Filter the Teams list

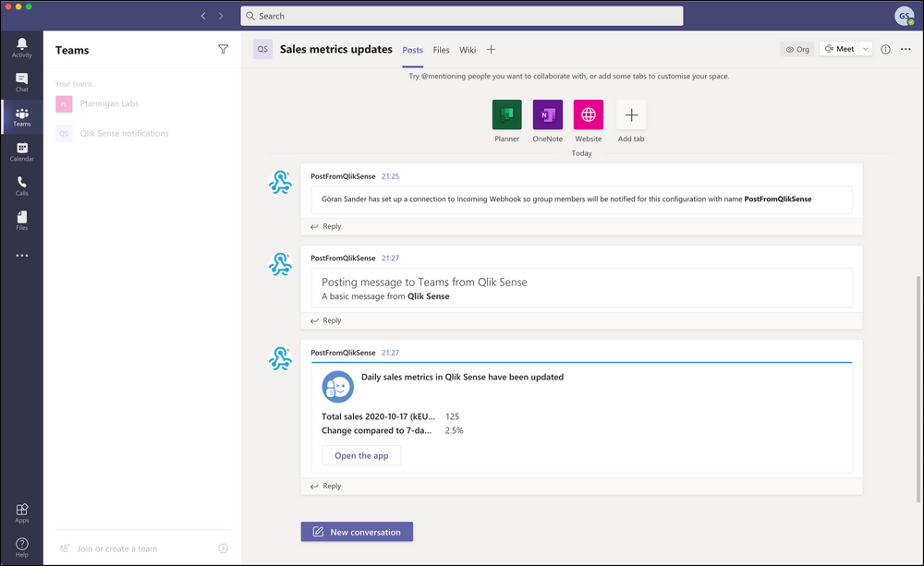[223, 49]
